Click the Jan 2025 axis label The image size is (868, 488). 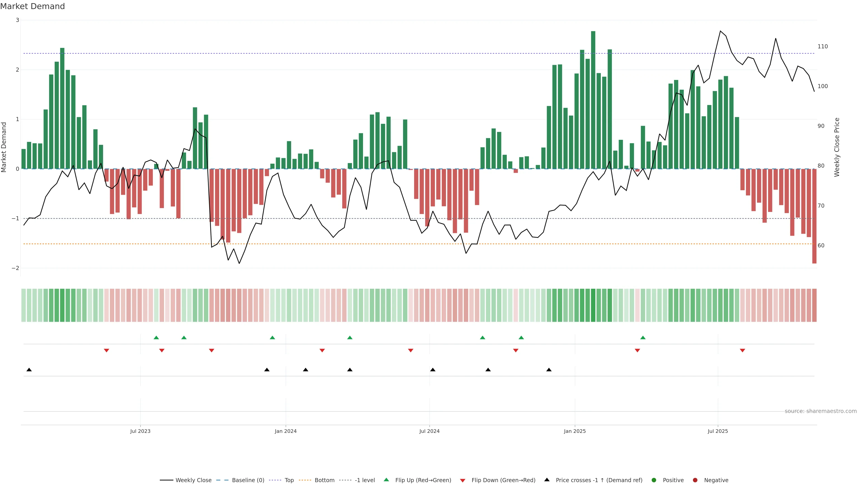pyautogui.click(x=575, y=431)
